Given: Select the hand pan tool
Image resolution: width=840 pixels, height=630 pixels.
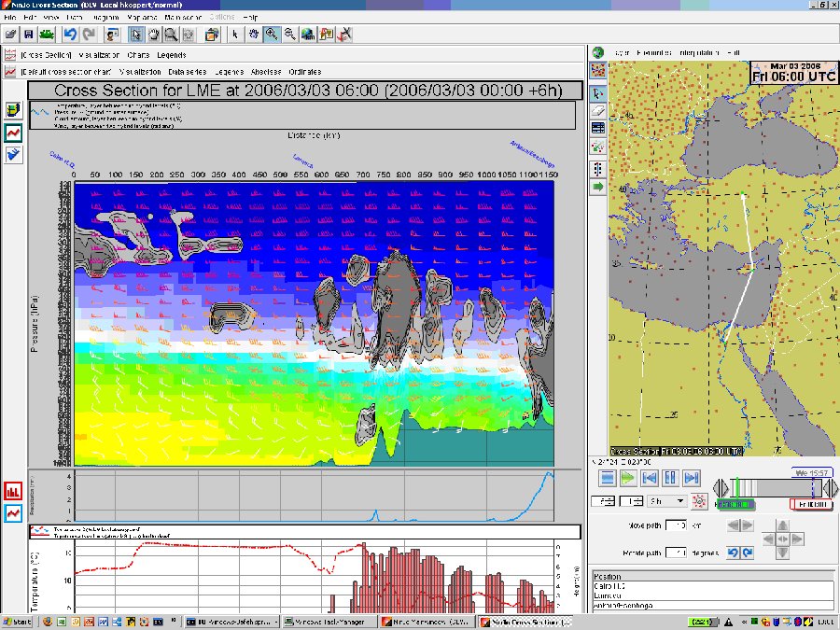Looking at the screenshot, I should (154, 35).
